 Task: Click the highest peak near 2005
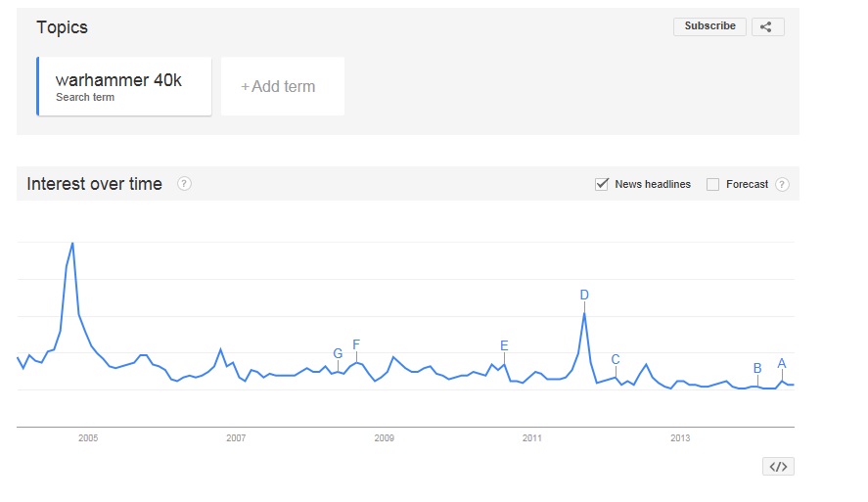(72, 244)
